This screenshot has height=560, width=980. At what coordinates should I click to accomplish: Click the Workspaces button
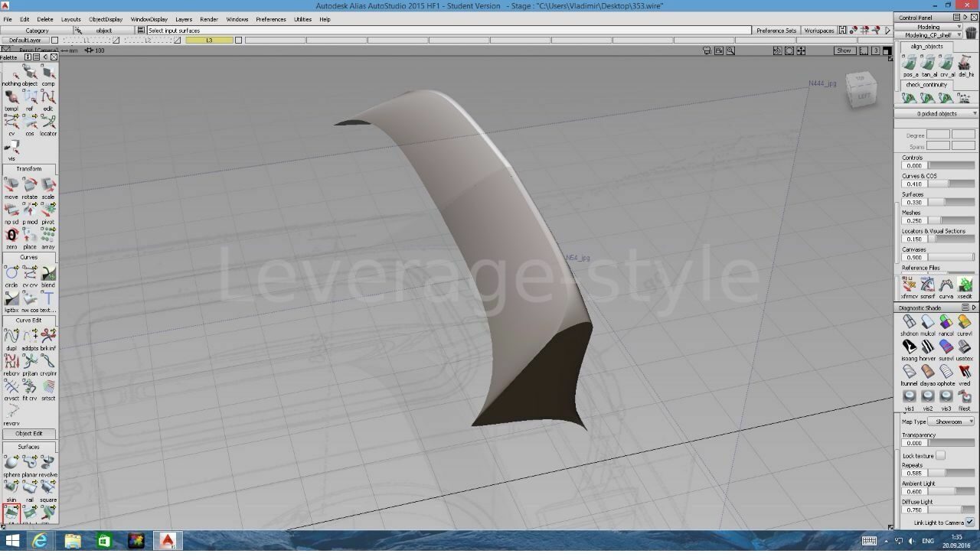(x=819, y=31)
